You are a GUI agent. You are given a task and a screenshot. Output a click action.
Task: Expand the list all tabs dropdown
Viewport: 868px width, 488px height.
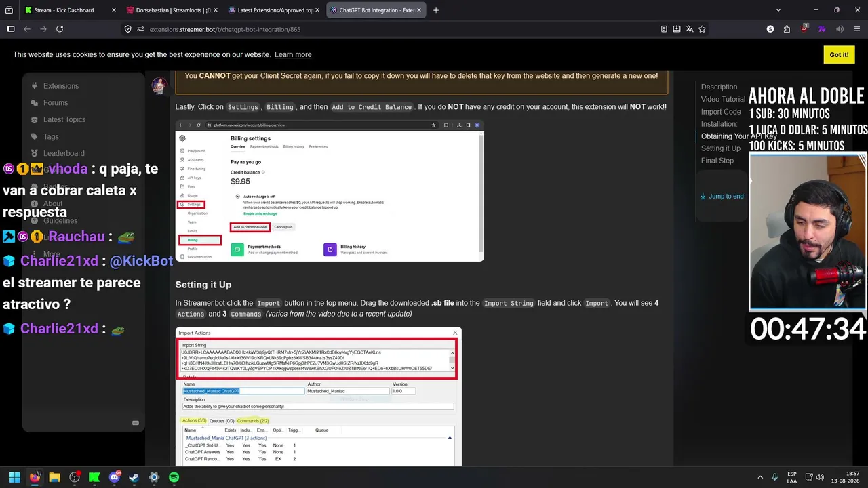tap(778, 10)
